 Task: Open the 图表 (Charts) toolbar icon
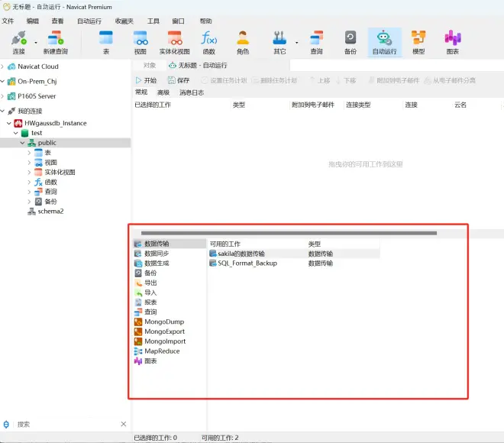(453, 42)
